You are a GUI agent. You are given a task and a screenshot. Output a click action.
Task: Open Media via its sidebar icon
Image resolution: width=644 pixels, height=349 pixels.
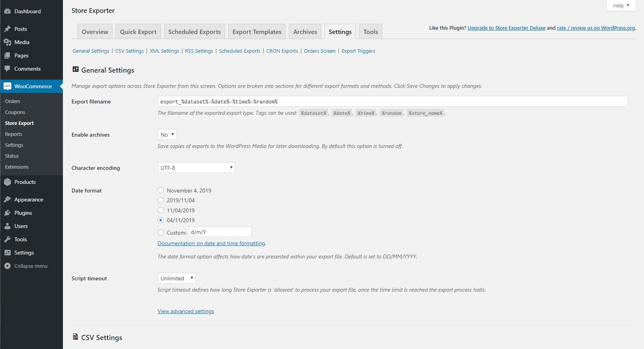tap(7, 42)
